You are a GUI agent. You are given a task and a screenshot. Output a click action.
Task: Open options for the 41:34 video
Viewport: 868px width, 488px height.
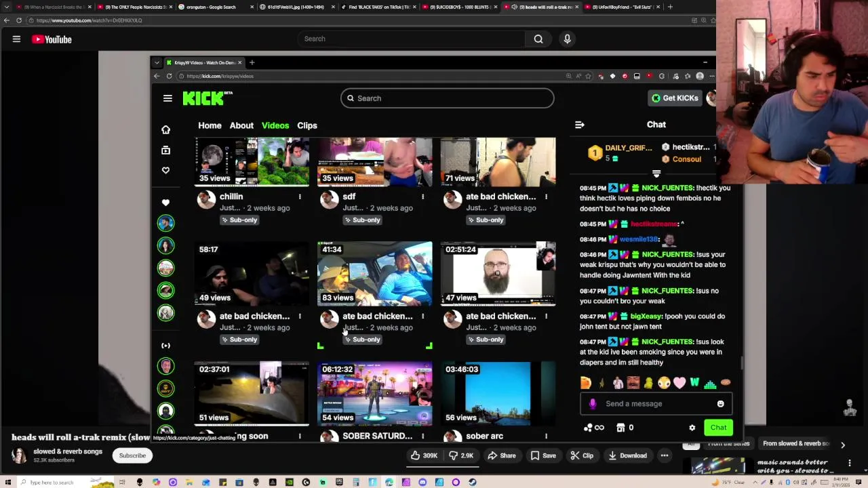click(x=422, y=317)
